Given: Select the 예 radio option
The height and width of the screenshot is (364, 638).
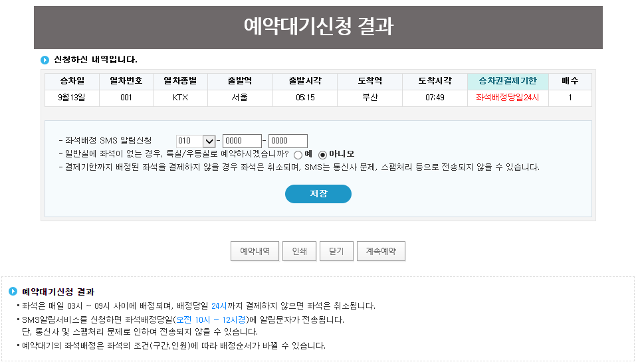Looking at the screenshot, I should click(x=298, y=155).
